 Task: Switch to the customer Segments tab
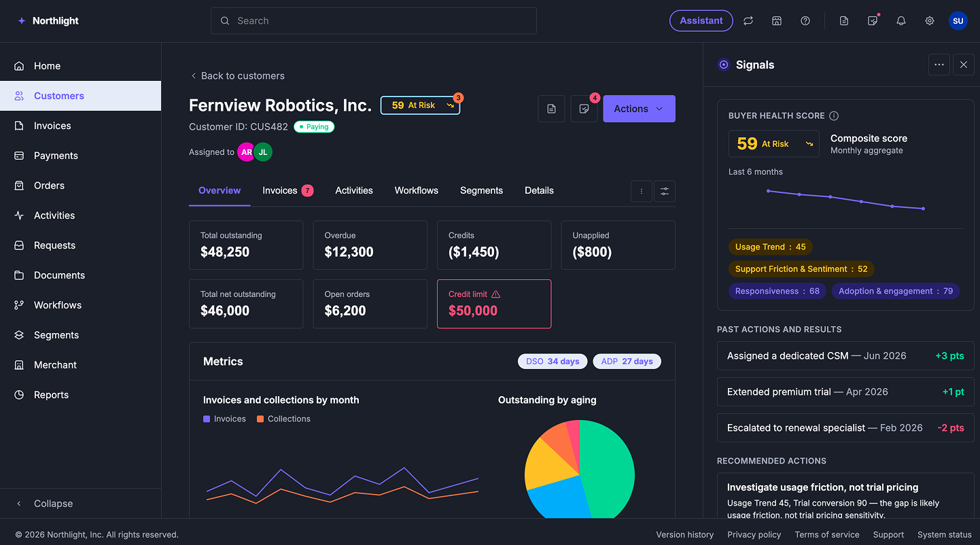click(x=481, y=191)
